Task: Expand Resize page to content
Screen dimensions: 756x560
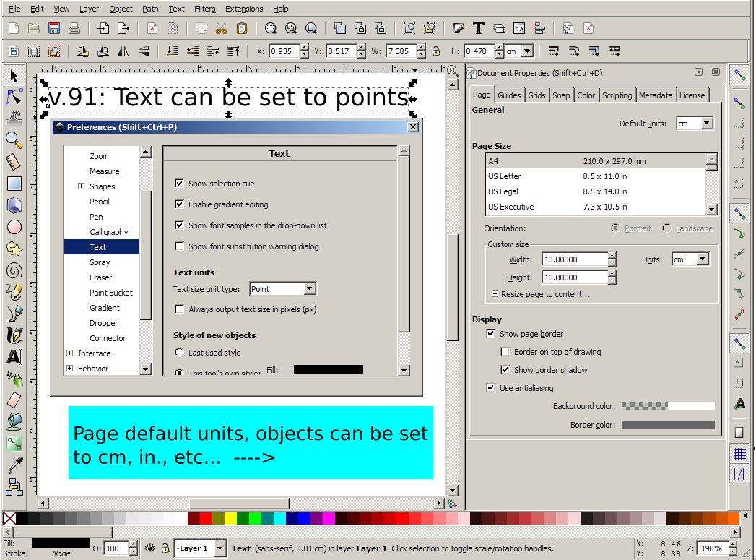Action: tap(495, 294)
